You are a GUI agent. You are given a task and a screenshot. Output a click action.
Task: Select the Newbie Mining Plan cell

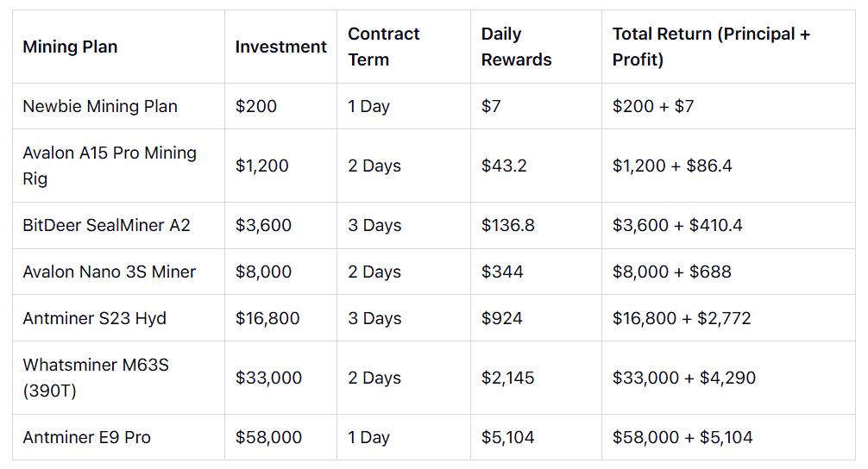tap(100, 106)
